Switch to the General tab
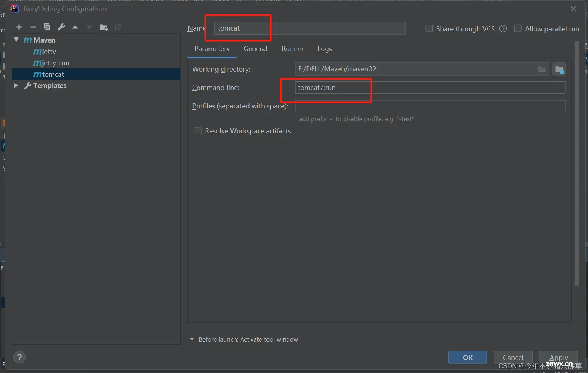 (255, 49)
